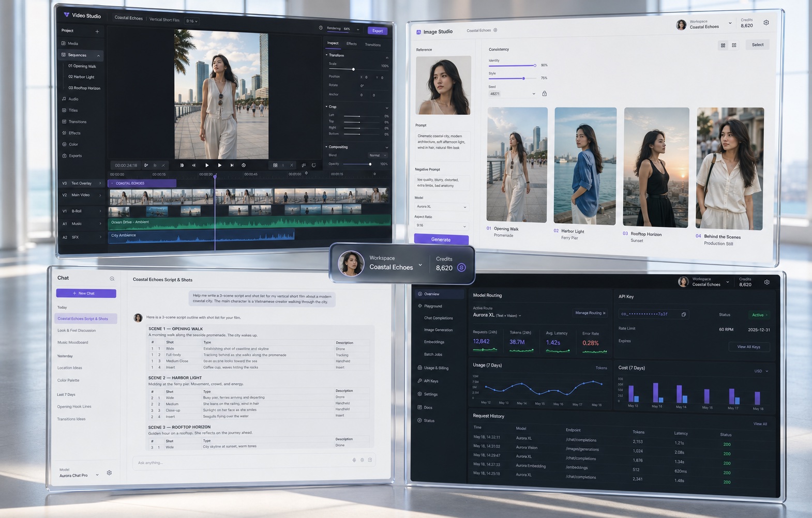Open settings gear in API dashboard header
812x518 pixels.
pyautogui.click(x=766, y=282)
